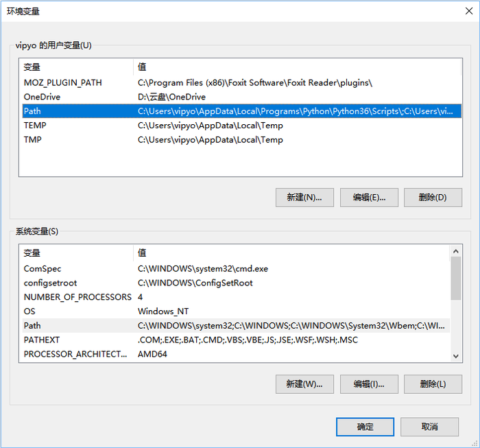Click the Python36\Scripts path value
Screen dimensions: 480x448
[x=295, y=111]
